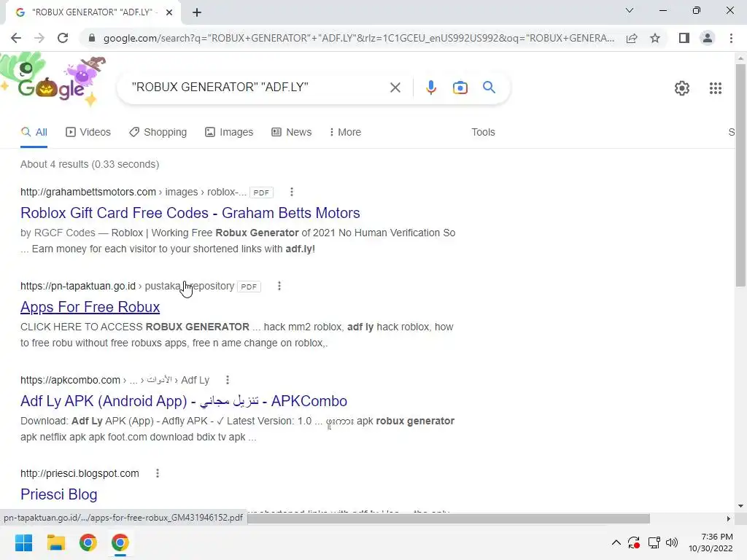Open options menu for the apkcombo result

(228, 380)
